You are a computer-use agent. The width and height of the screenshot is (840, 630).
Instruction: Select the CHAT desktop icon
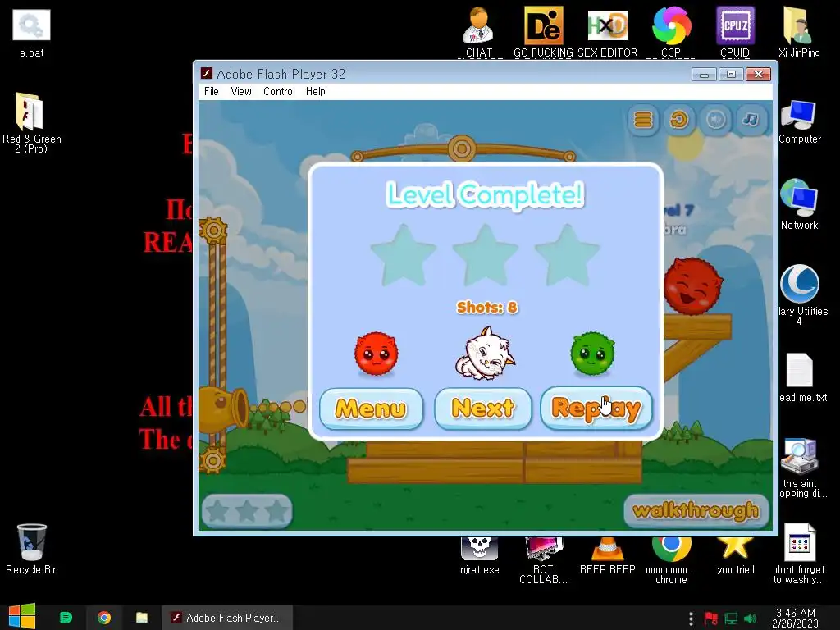(x=479, y=32)
